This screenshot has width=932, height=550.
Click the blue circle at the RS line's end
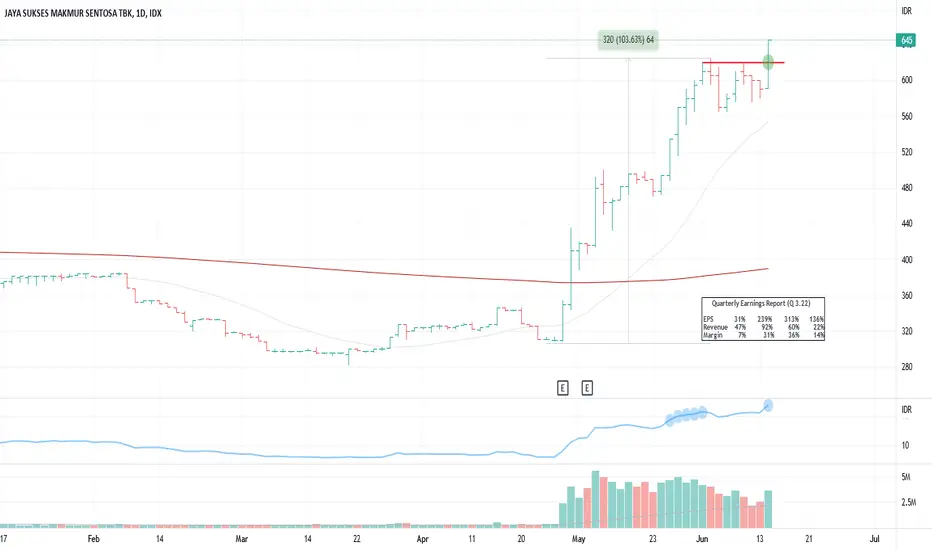(768, 406)
